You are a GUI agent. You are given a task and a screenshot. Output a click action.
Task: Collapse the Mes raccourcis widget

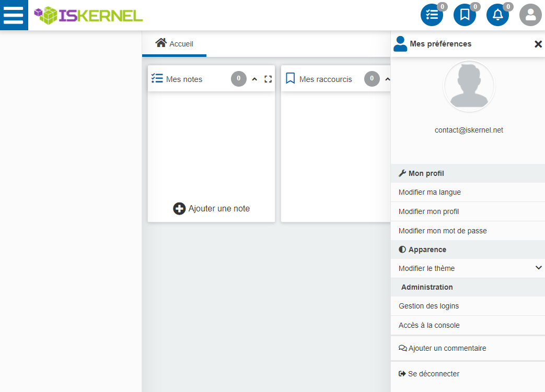(x=387, y=79)
